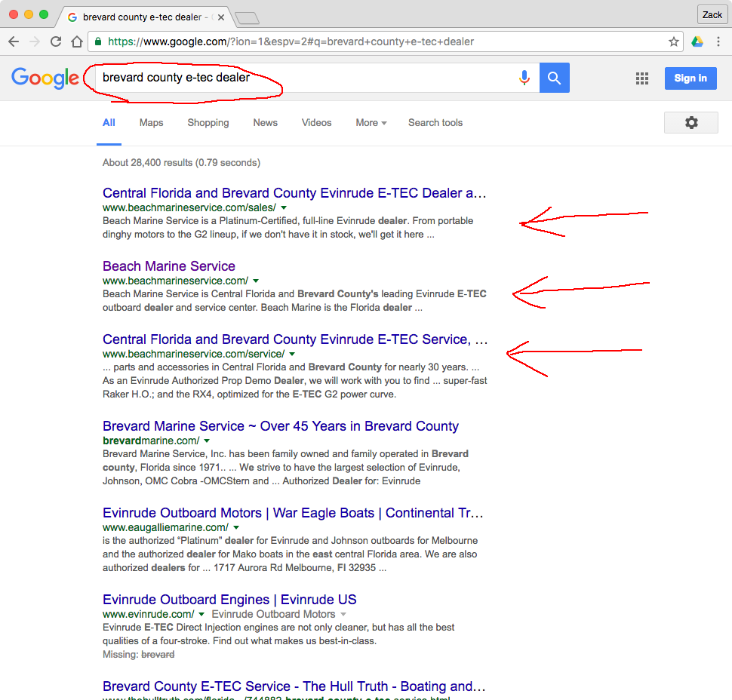This screenshot has height=700, width=732.
Task: Open Search tools
Action: (435, 123)
